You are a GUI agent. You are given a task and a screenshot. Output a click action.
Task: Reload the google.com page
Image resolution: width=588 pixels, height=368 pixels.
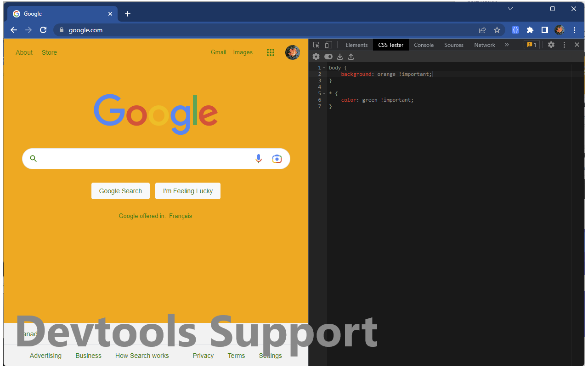(x=43, y=30)
